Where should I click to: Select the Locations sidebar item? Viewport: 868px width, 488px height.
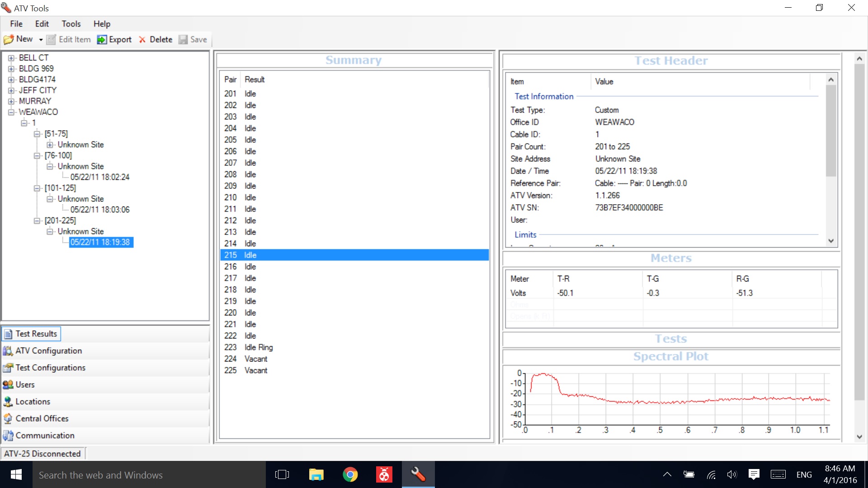32,401
